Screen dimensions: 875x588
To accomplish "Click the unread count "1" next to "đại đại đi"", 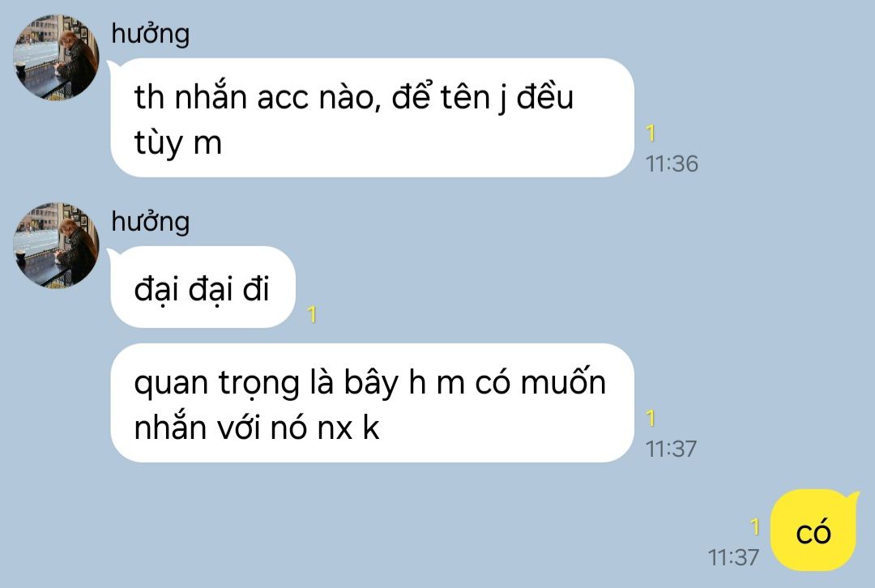I will [x=312, y=314].
